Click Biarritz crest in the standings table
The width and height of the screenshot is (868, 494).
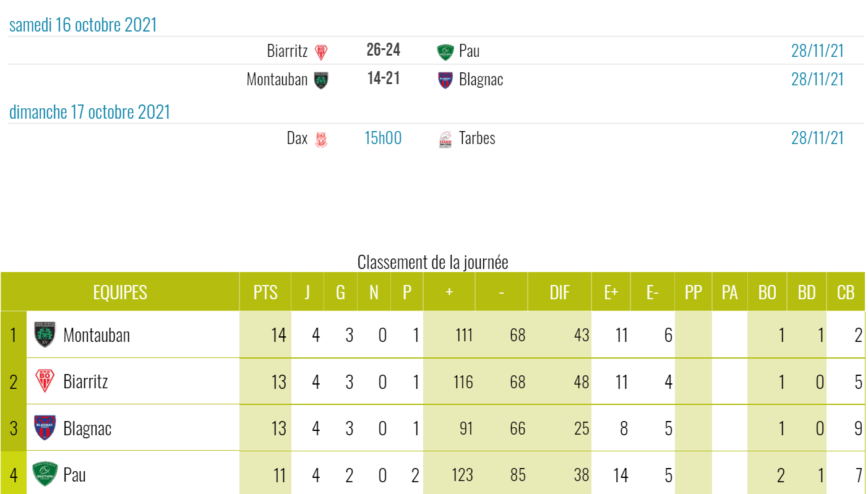45,381
